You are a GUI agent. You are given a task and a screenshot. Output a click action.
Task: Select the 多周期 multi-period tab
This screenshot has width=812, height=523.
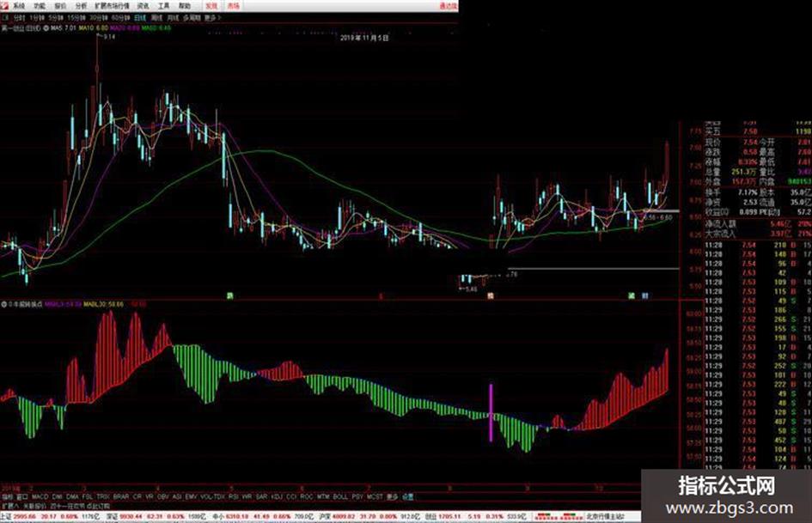click(x=192, y=18)
